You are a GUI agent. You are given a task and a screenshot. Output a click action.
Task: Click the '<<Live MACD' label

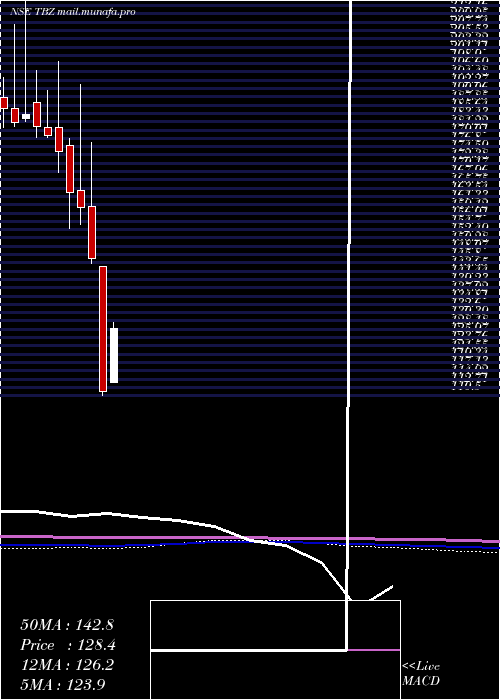tap(421, 673)
